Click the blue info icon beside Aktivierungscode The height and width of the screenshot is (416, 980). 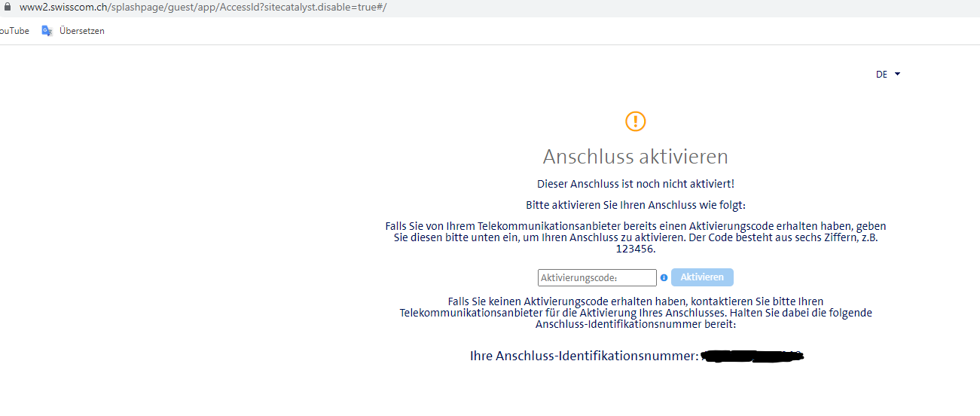click(x=664, y=277)
